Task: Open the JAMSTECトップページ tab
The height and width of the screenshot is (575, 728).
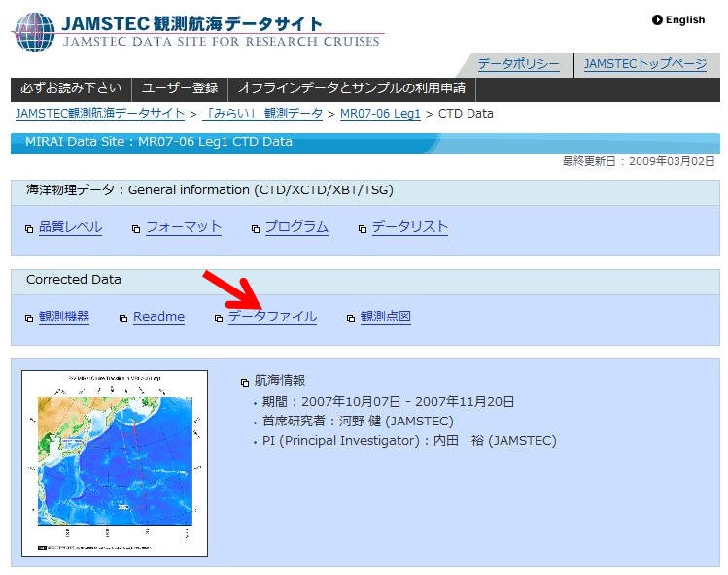Action: click(x=644, y=64)
